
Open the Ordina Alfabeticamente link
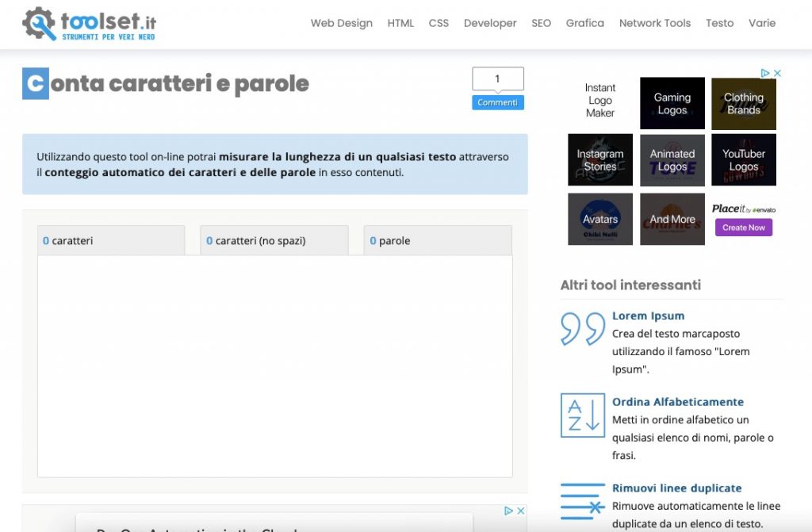[x=677, y=402]
